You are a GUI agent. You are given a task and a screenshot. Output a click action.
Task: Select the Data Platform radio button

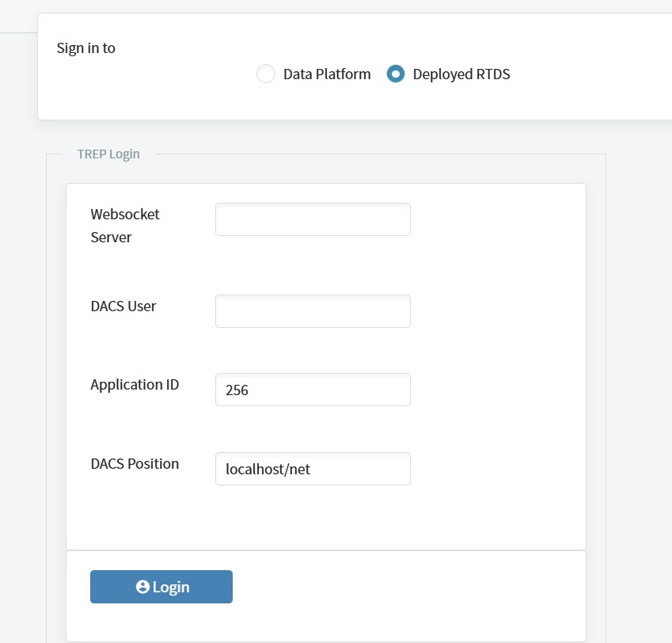266,74
